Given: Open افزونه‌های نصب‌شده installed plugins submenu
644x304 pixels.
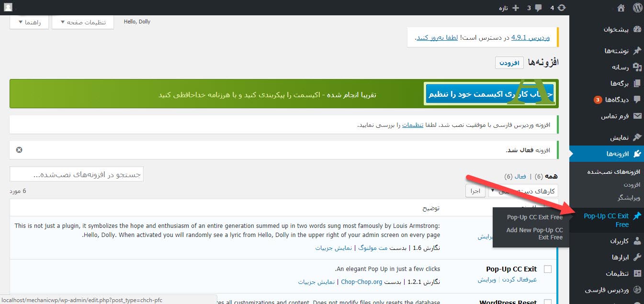Looking at the screenshot, I should pyautogui.click(x=614, y=171).
